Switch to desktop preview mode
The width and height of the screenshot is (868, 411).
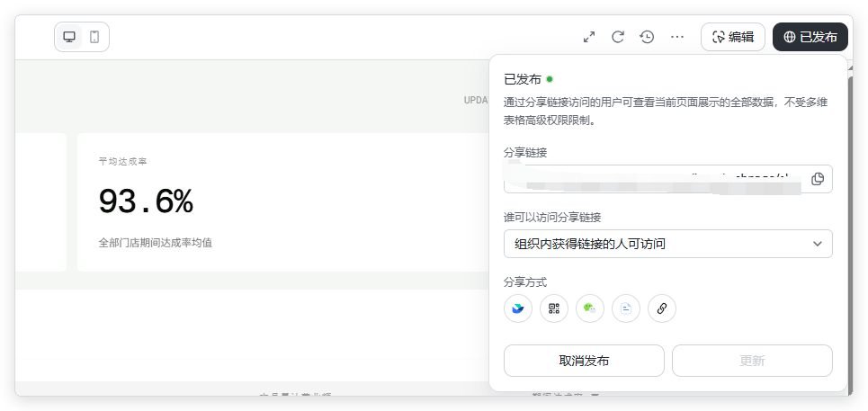[69, 37]
